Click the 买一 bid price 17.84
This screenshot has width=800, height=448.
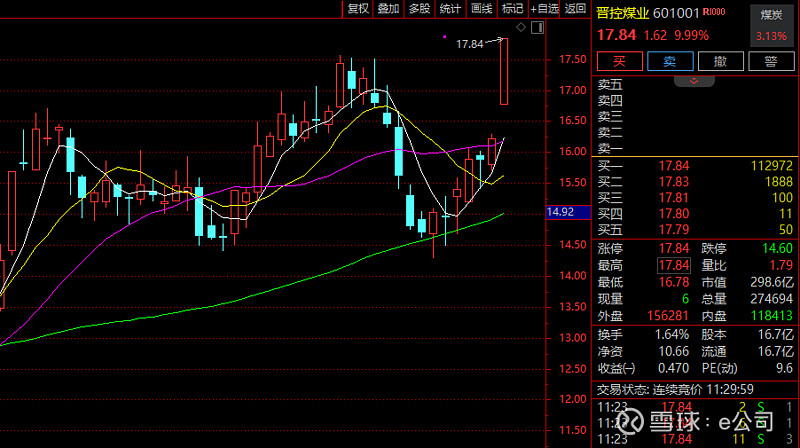(673, 165)
